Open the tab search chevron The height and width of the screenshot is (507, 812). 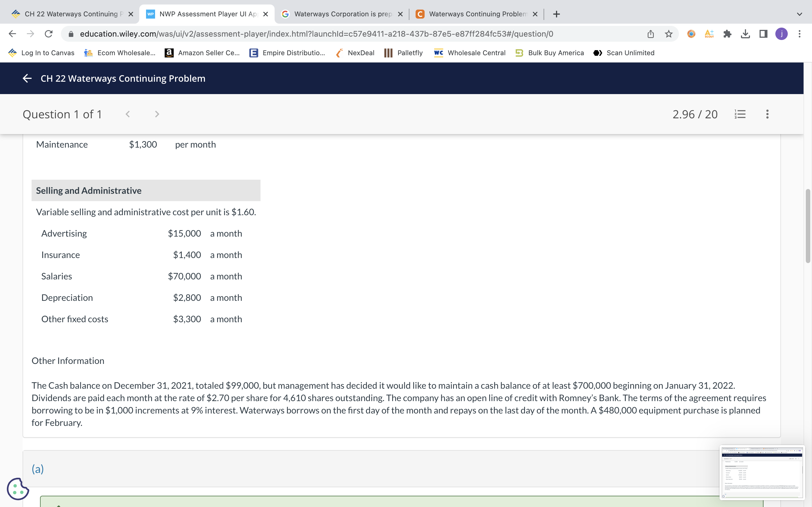(800, 14)
